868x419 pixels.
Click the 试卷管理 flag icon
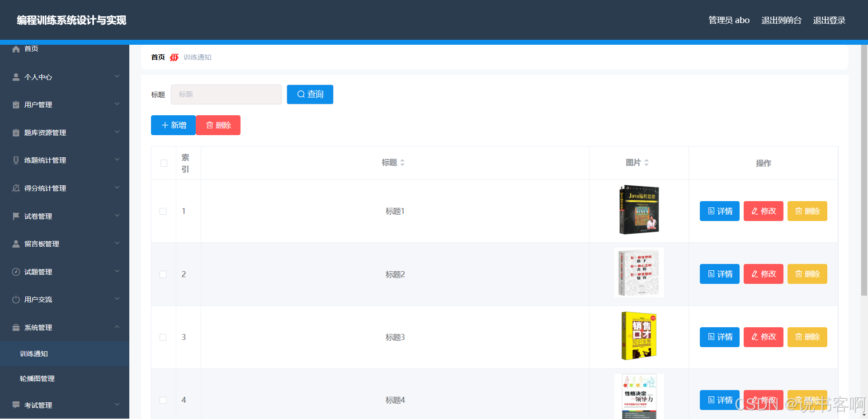[x=16, y=216]
